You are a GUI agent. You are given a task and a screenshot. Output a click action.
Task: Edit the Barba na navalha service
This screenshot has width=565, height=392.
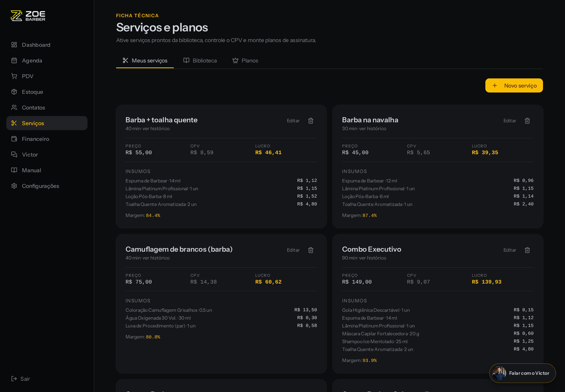(510, 121)
